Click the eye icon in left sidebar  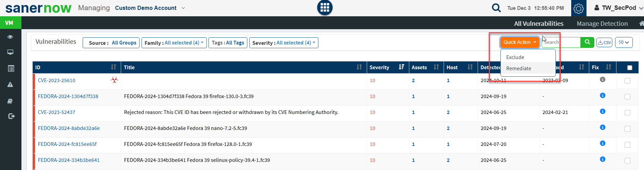point(10,37)
